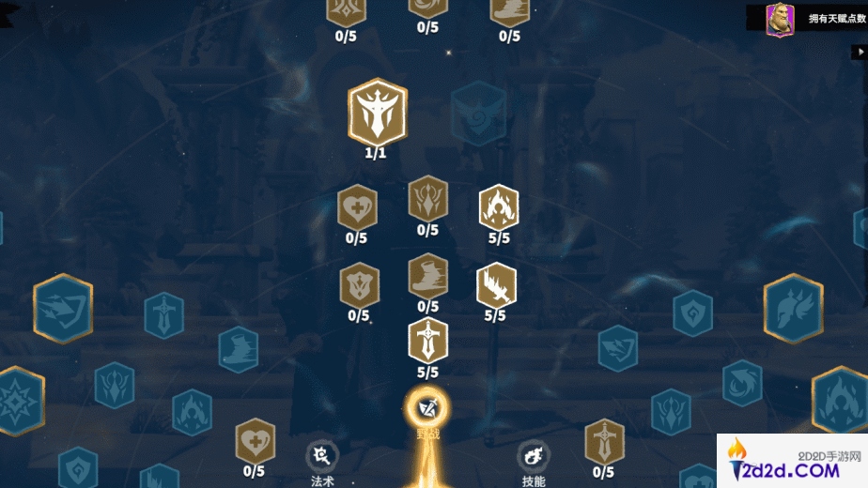Select the large blue dashing-shield hexagon talent

pos(63,309)
